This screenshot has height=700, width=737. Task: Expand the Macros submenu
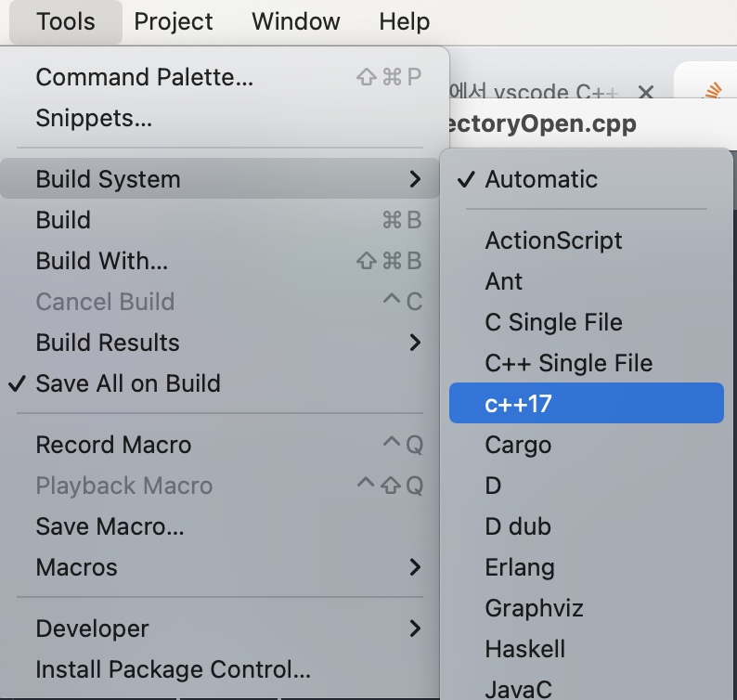(x=219, y=567)
